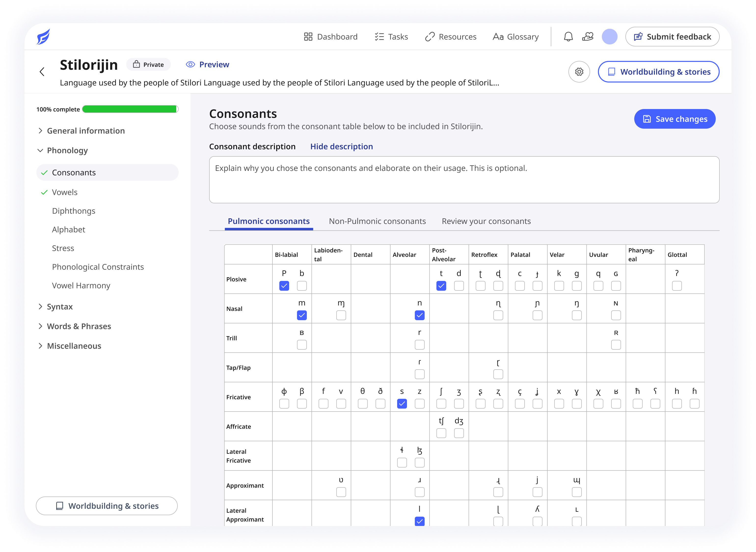Click the Hide description link
Image resolution: width=756 pixels, height=552 pixels.
tap(341, 146)
